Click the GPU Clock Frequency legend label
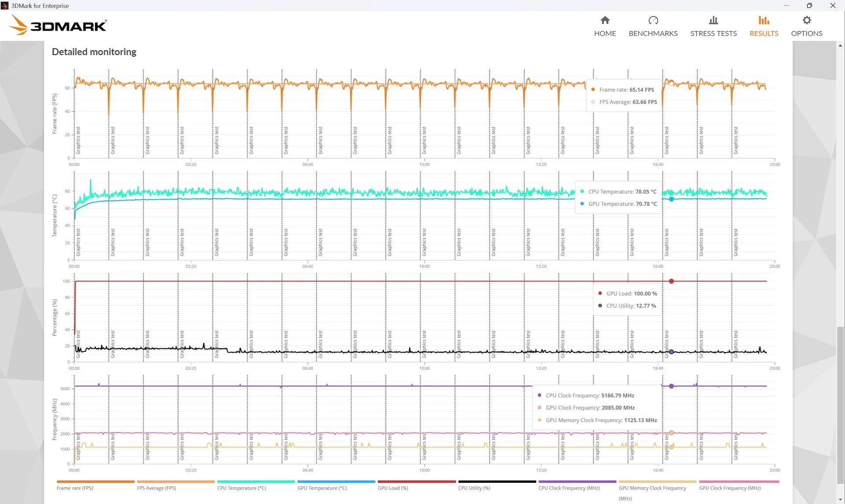845x504 pixels. coord(730,488)
